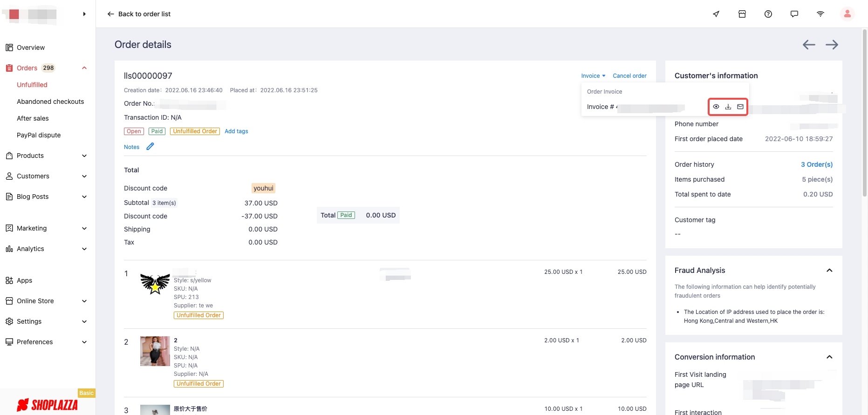The width and height of the screenshot is (868, 415).
Task: Expand the store switcher arrow
Action: pyautogui.click(x=84, y=14)
